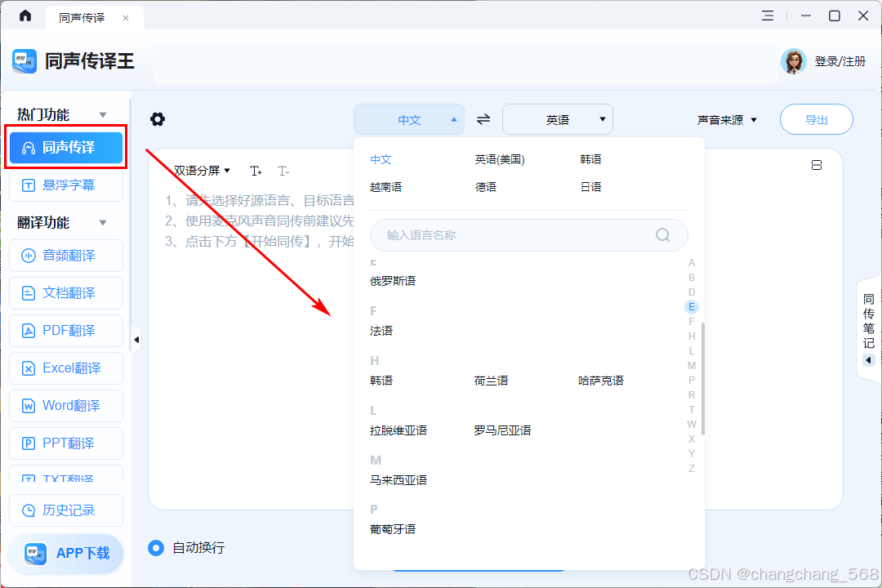The width and height of the screenshot is (882, 588).
Task: Choose 罗马尼亚语 language
Action: (502, 430)
